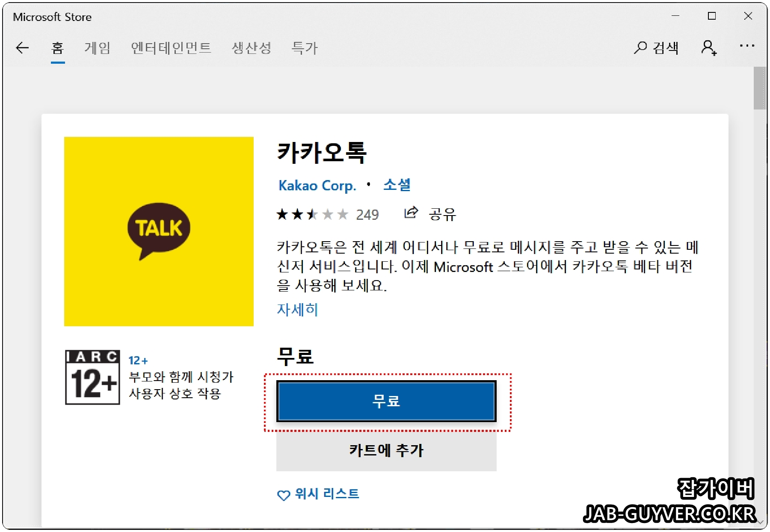Close the Microsoft Store window
Image resolution: width=770 pixels, height=532 pixels.
point(748,16)
